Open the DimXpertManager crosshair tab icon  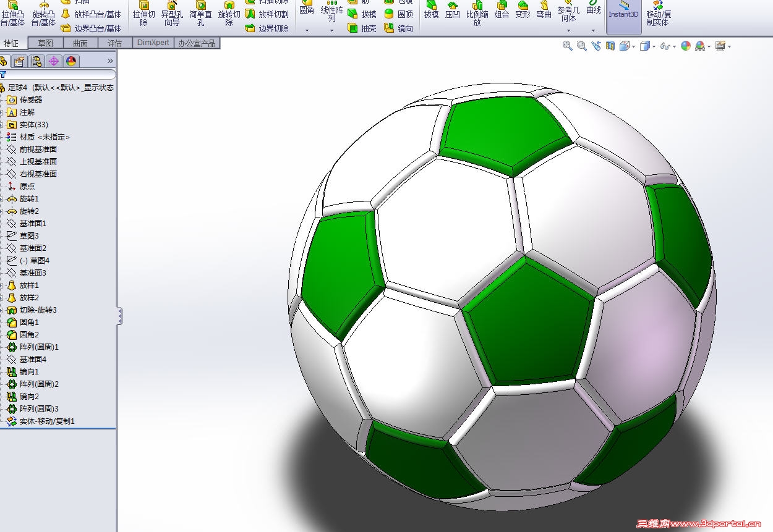53,61
